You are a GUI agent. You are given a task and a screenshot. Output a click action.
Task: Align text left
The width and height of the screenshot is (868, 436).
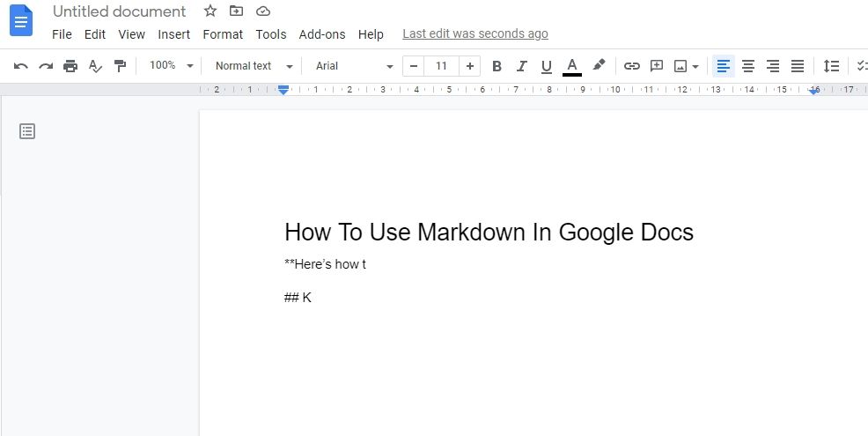723,66
